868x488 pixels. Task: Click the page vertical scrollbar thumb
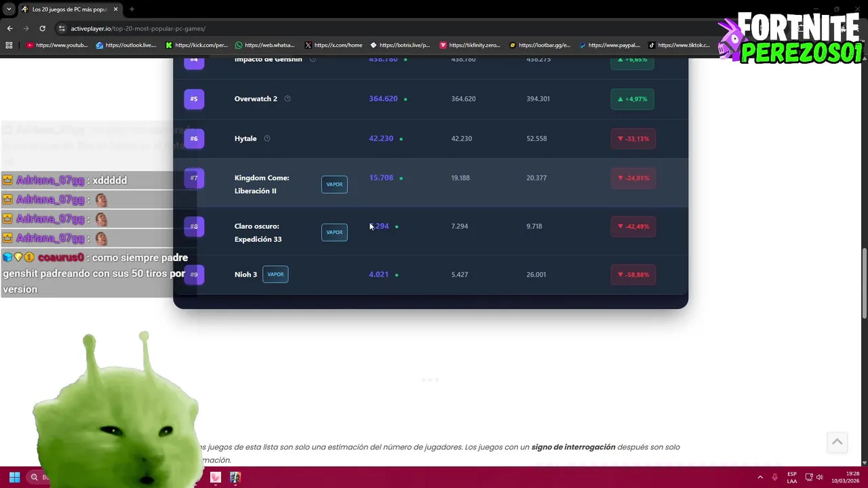click(x=864, y=283)
